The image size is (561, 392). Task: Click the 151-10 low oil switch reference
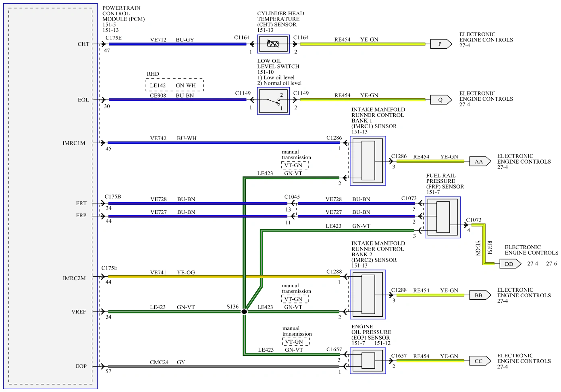click(266, 72)
